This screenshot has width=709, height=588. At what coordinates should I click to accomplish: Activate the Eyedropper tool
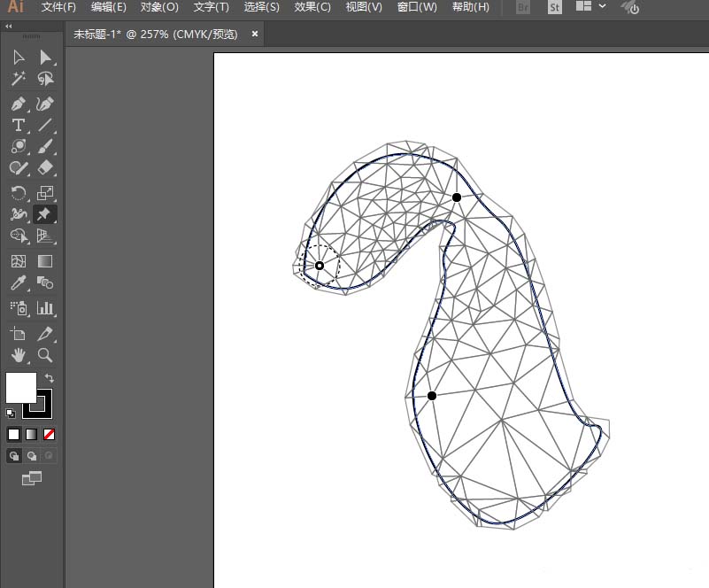click(x=18, y=283)
